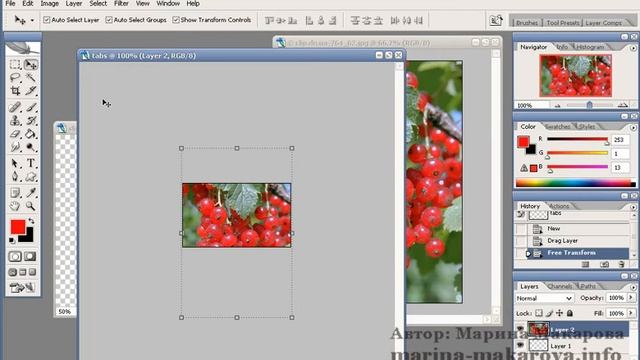Select the Healing Brush tool
The width and height of the screenshot is (640, 360).
15,107
